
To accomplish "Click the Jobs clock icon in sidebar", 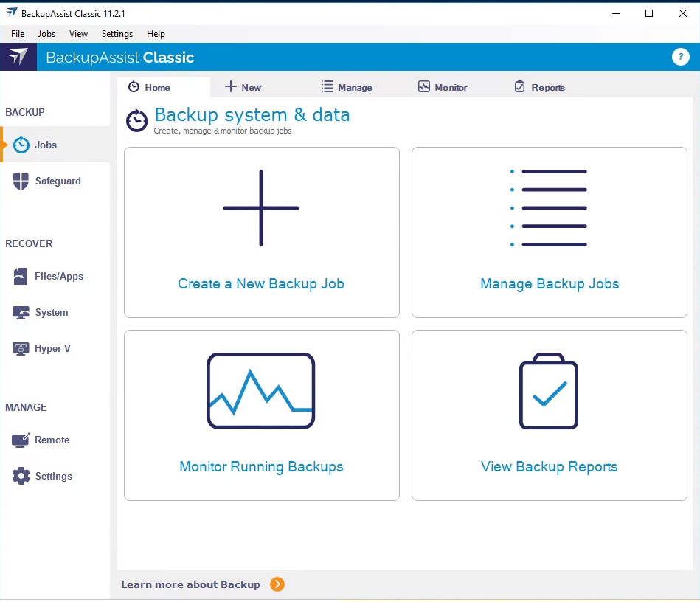I will tap(21, 145).
